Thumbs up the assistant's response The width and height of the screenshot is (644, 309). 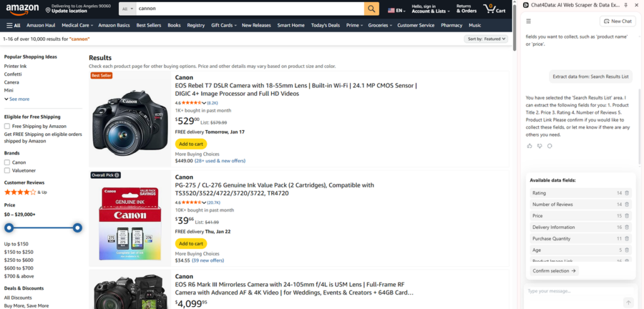[530, 146]
